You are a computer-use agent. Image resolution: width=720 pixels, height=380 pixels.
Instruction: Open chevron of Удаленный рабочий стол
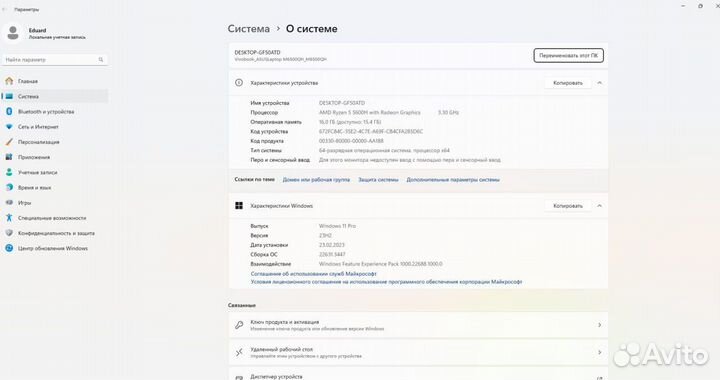[599, 352]
